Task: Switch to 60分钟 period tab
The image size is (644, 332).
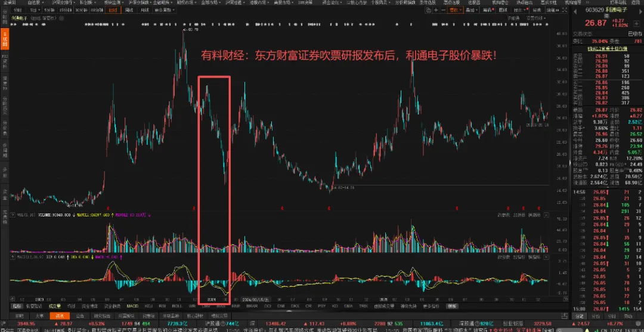Action: click(x=97, y=10)
